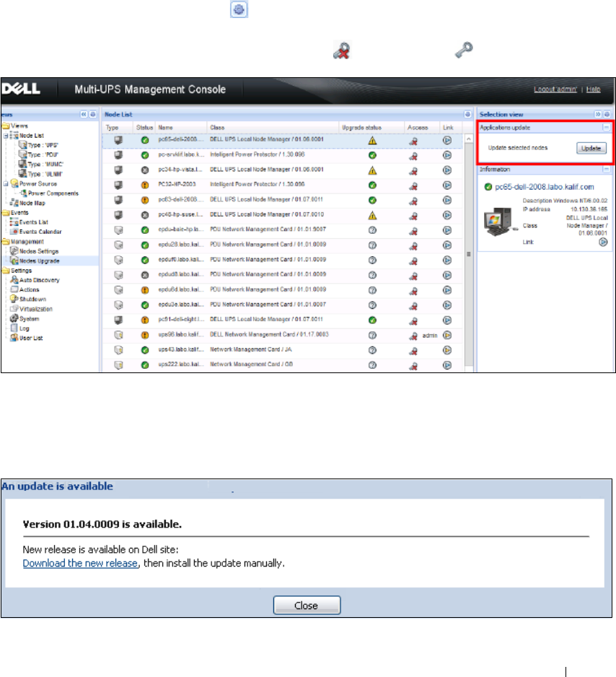
Task: Open link icon for epdu3e.labo row
Action: 447,305
